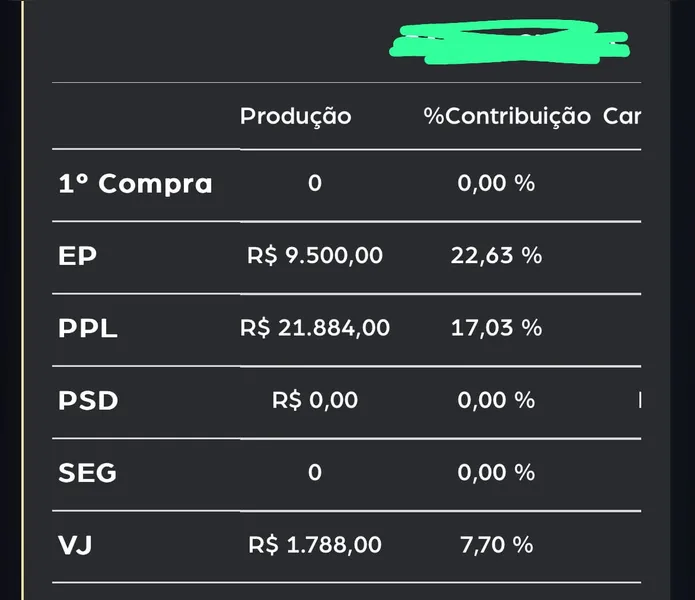Screen dimensions: 695x600
Task: Click the R$ 1.788,00 production value
Action: point(315,545)
